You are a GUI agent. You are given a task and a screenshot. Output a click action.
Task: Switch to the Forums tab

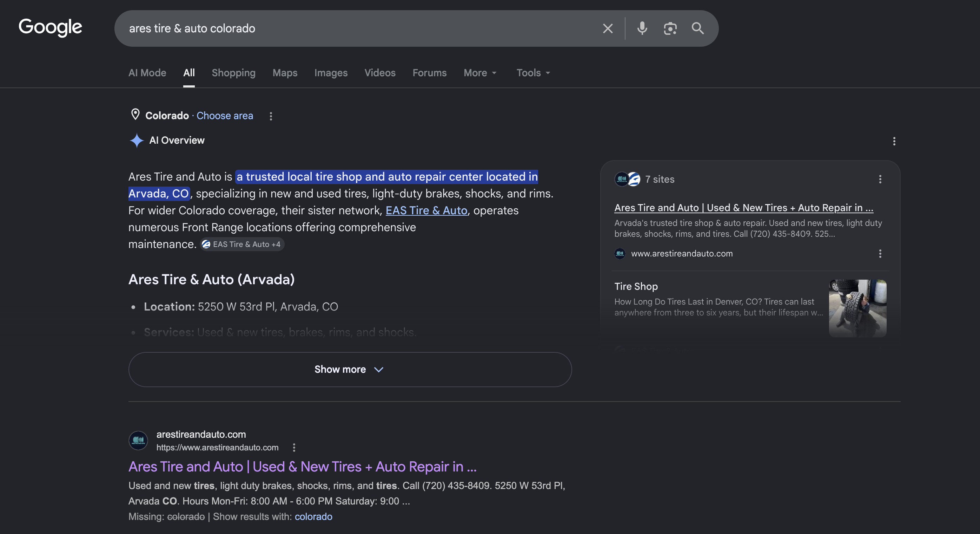[x=430, y=73]
